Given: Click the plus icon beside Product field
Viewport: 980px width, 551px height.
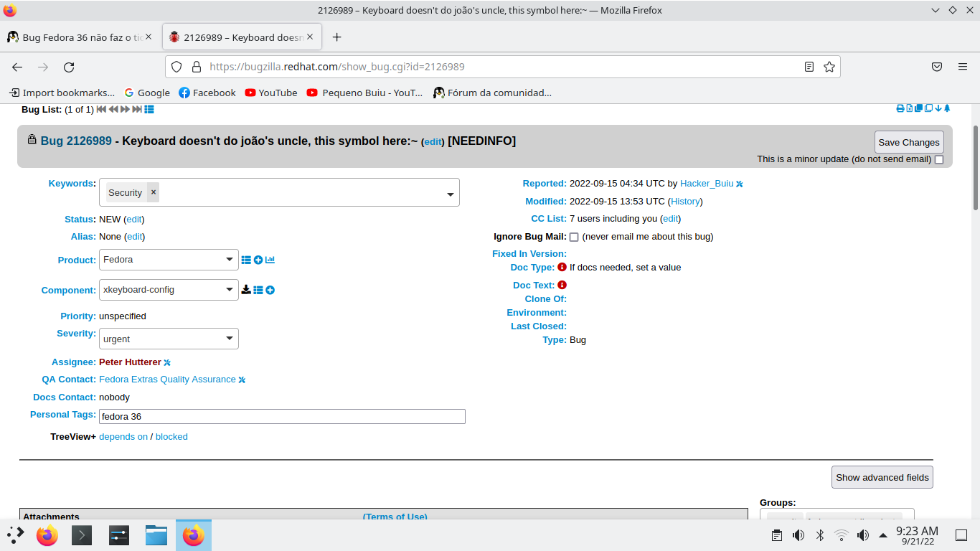Looking at the screenshot, I should [x=258, y=260].
